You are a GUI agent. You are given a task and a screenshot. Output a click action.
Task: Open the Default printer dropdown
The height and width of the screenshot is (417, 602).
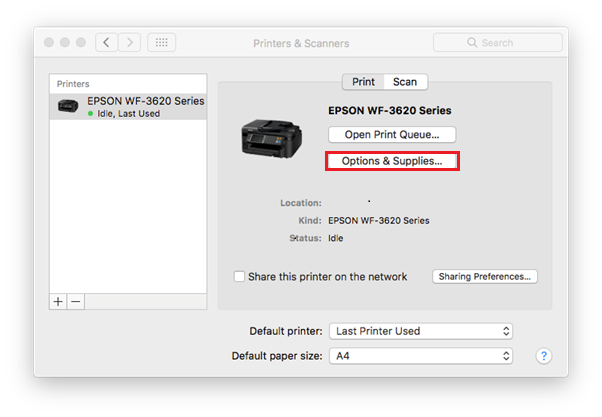422,331
